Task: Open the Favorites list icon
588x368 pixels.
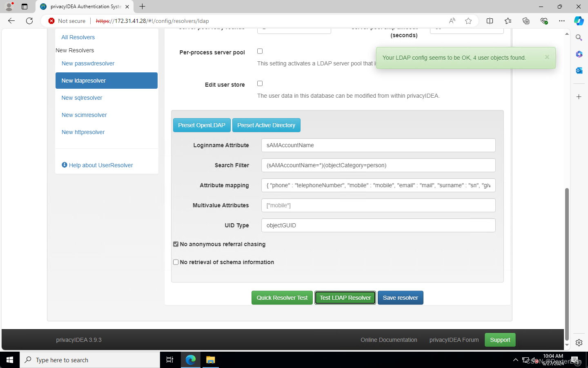Action: point(508,21)
